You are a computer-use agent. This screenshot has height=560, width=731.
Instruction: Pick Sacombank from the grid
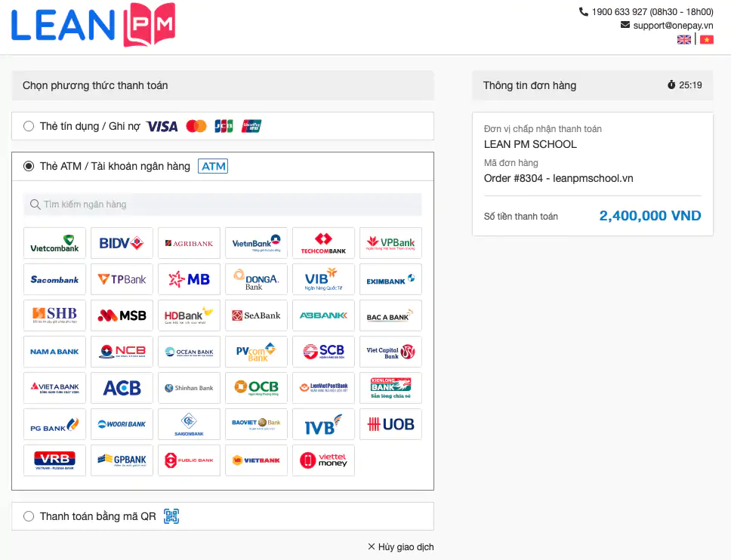(54, 279)
